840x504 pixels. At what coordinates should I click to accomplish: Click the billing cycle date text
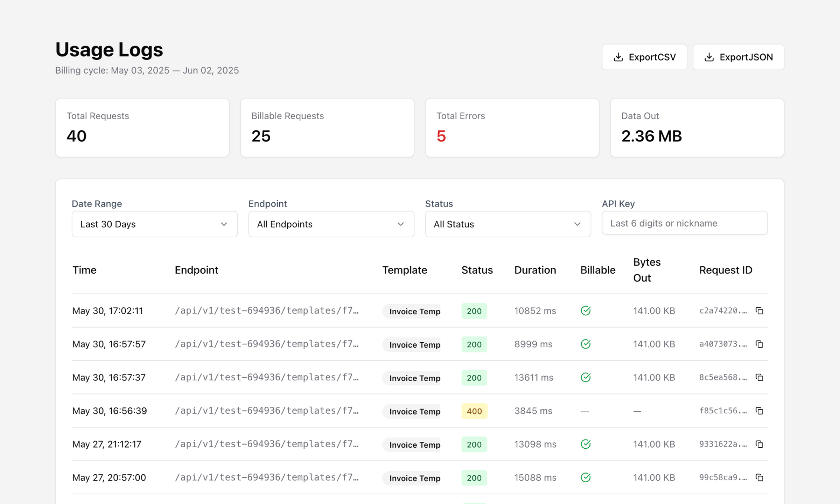click(147, 70)
